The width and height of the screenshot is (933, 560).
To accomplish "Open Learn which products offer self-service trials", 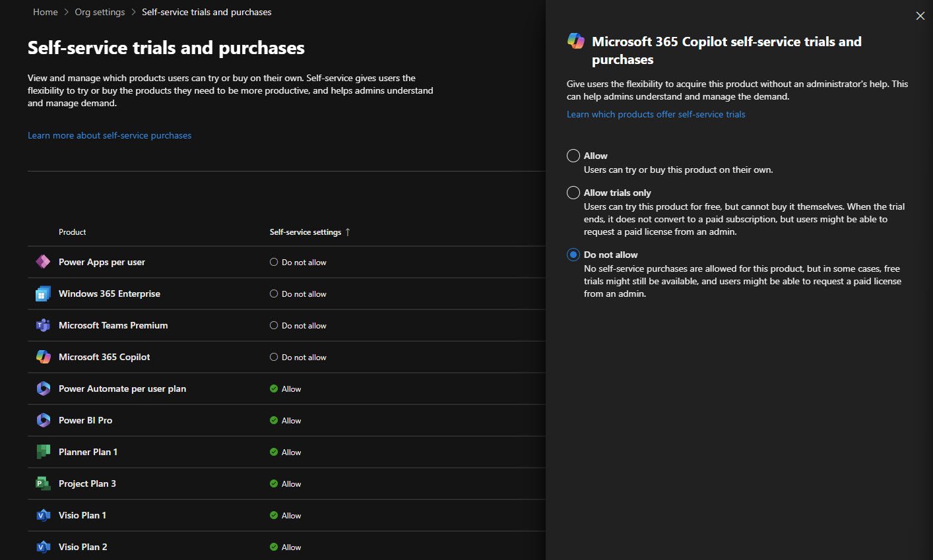I will point(656,114).
